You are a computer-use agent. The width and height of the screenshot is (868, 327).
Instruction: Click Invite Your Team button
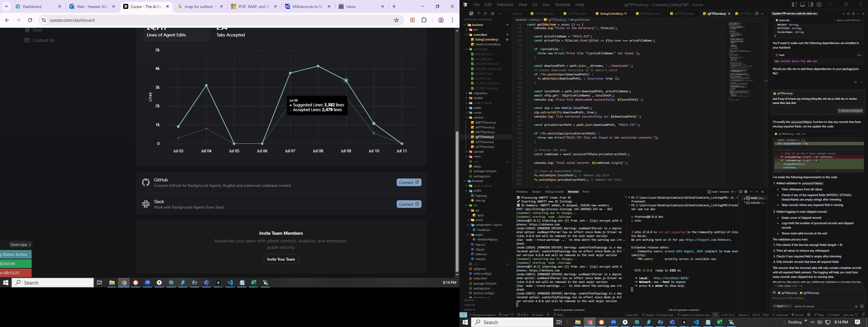(281, 259)
